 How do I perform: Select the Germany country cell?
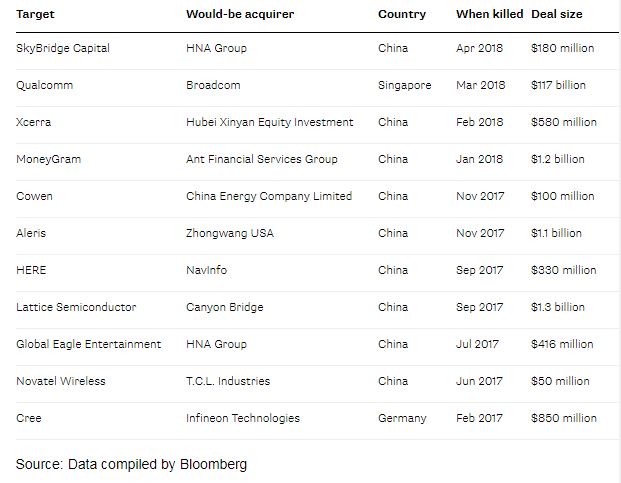[402, 418]
